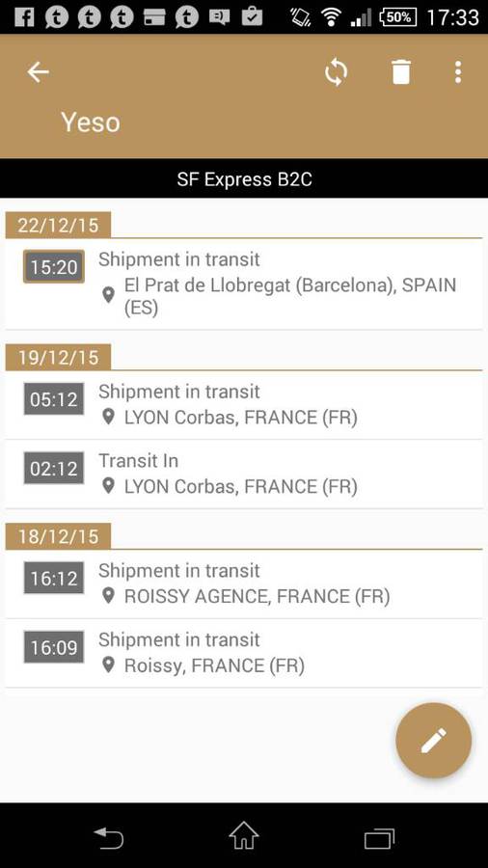The image size is (488, 868).
Task: Open recent apps from navigation bar
Action: 379,837
